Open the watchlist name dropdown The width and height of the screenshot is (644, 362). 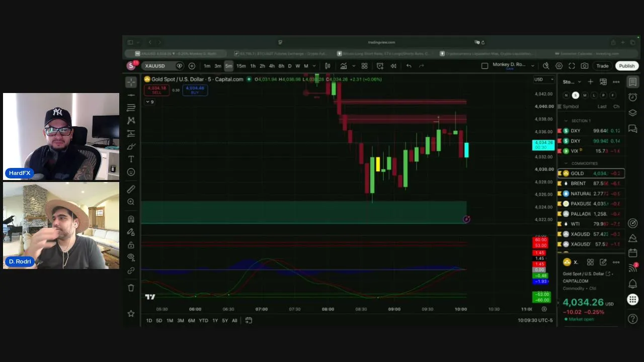(572, 82)
